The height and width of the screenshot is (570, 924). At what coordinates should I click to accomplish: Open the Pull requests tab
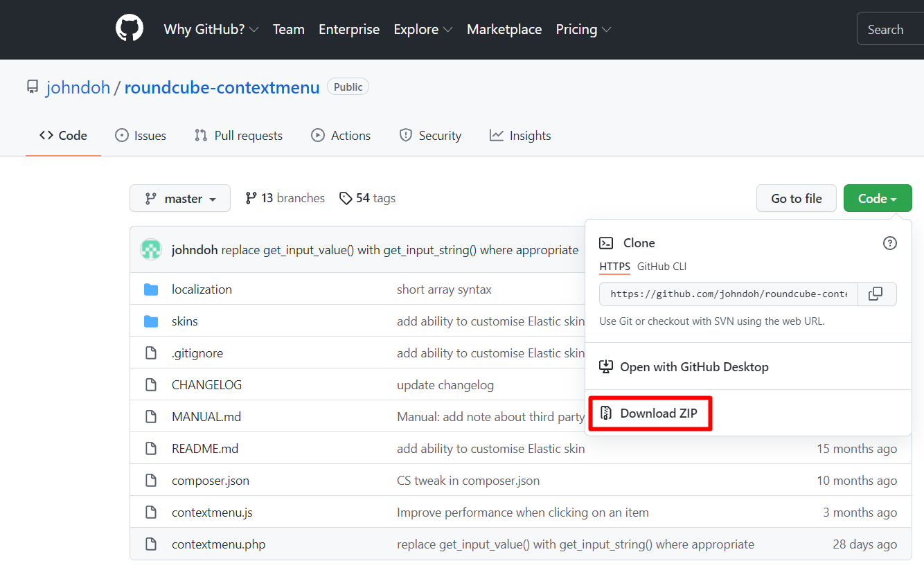239,136
